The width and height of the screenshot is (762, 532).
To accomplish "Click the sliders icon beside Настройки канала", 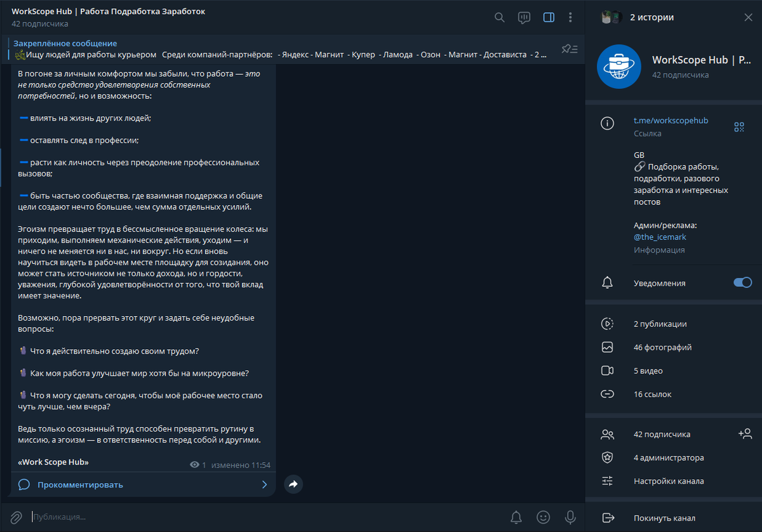I will [608, 481].
